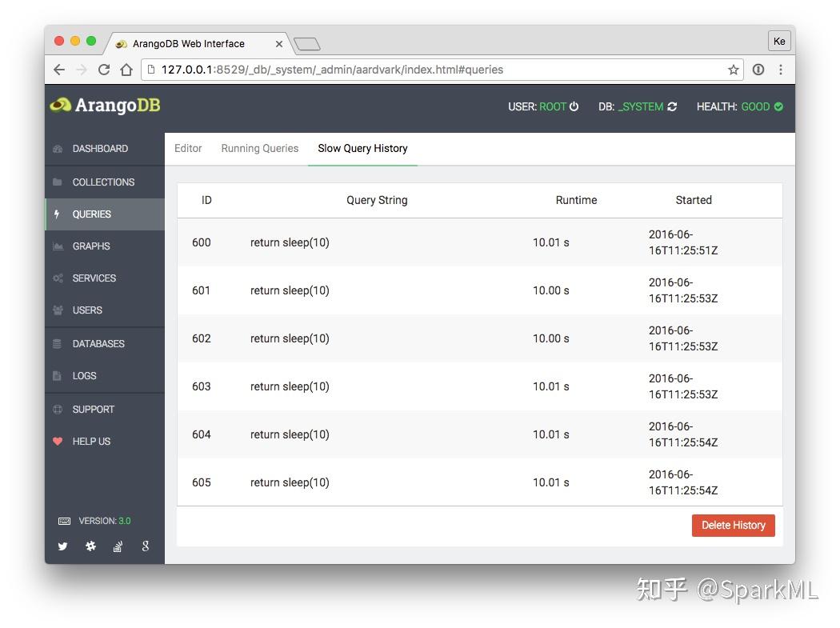Bookmark the page with the star icon

coord(734,70)
